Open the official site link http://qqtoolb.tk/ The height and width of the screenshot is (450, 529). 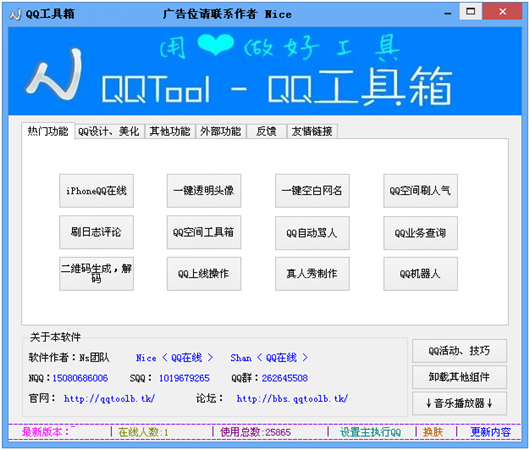[110, 399]
